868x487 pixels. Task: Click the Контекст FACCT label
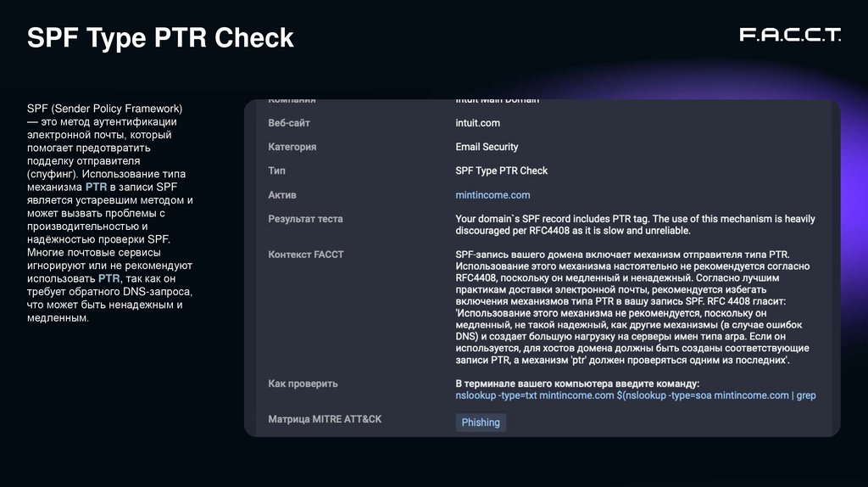(x=306, y=255)
